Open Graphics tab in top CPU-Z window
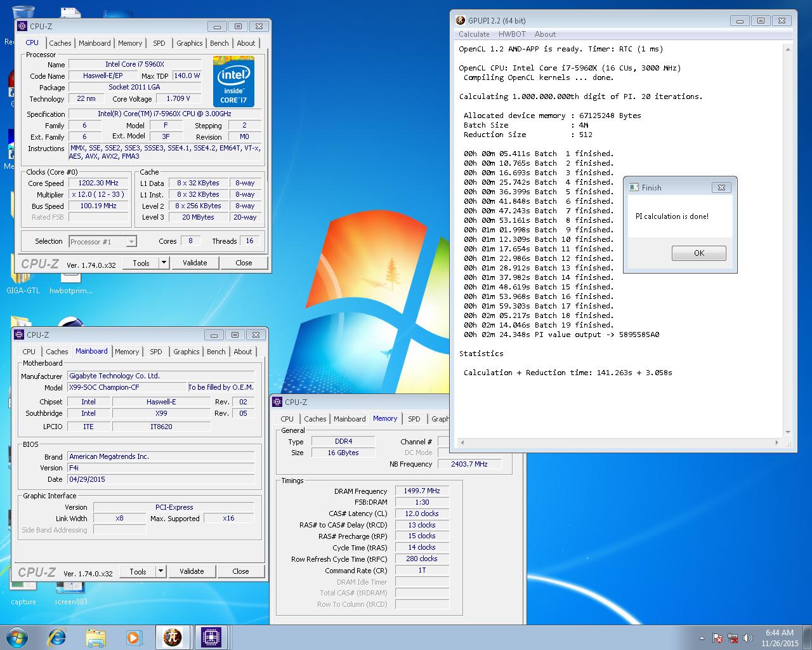This screenshot has width=812, height=650. coord(190,43)
